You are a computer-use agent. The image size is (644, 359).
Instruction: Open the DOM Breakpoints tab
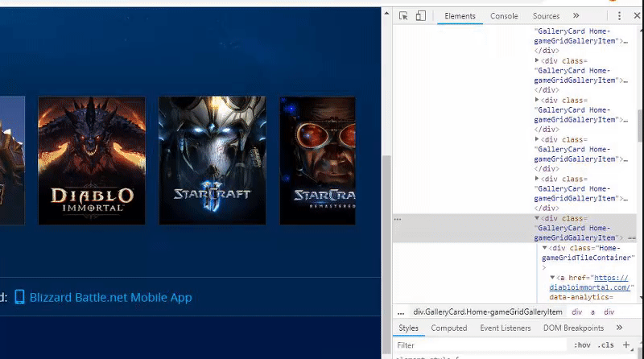coord(573,328)
